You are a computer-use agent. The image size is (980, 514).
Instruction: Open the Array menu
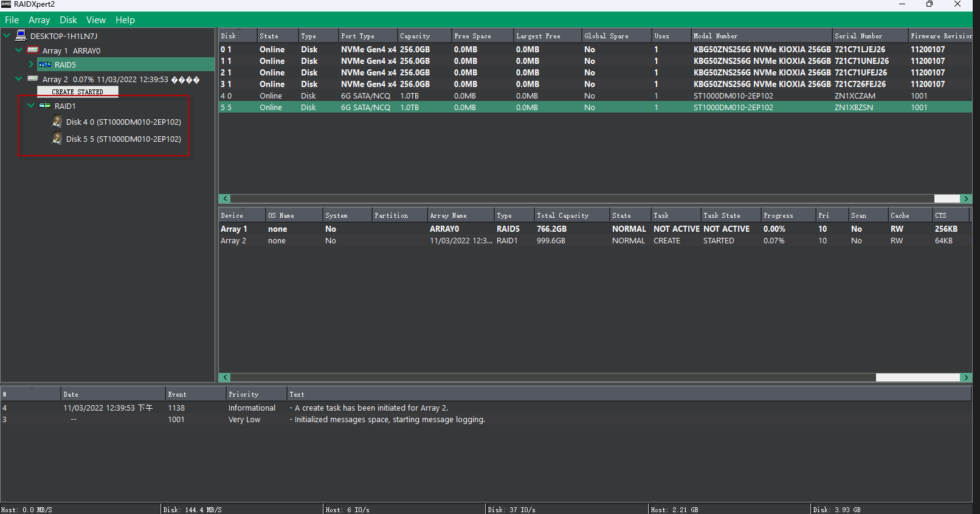coord(39,19)
